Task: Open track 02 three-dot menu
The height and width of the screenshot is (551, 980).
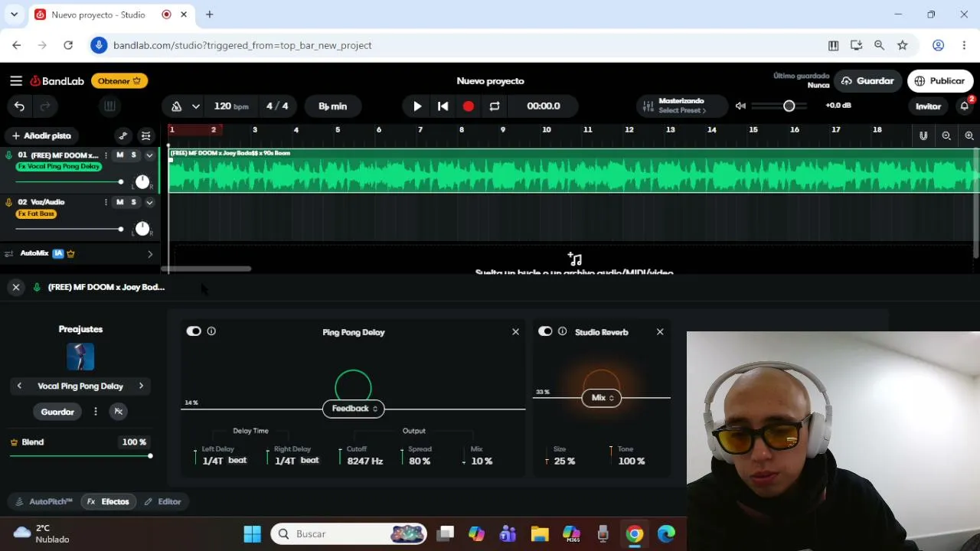Action: point(106,202)
